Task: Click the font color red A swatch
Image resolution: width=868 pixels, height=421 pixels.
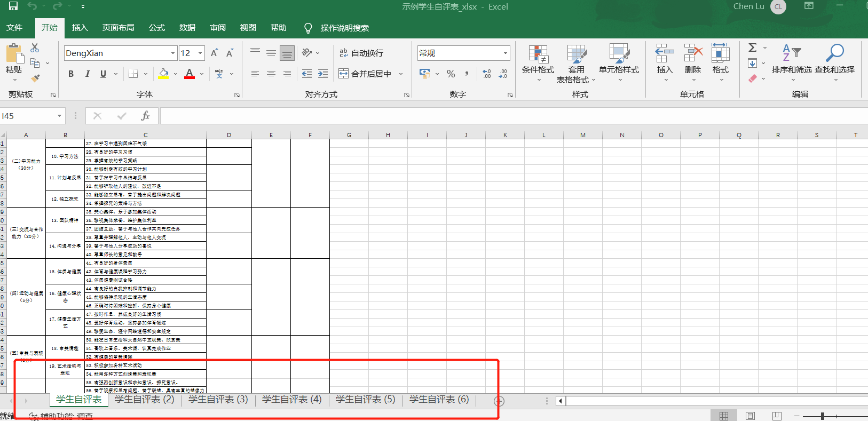Action: [190, 74]
